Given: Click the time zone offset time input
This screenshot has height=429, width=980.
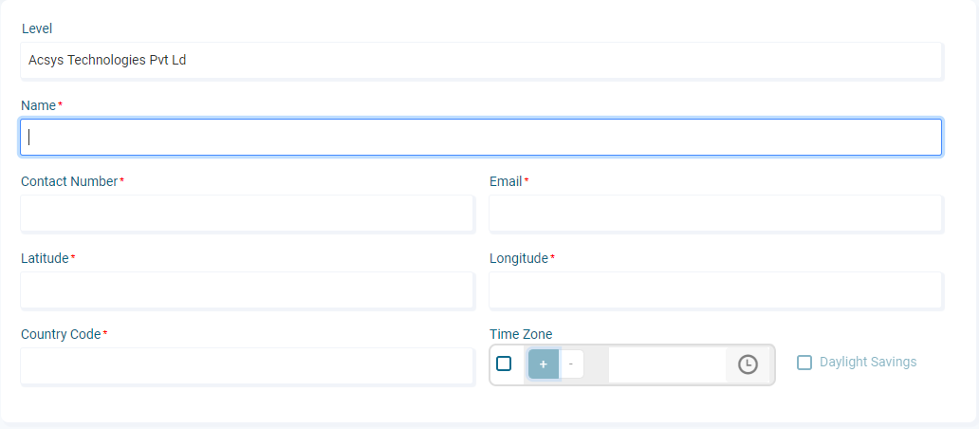Looking at the screenshot, I should point(667,364).
